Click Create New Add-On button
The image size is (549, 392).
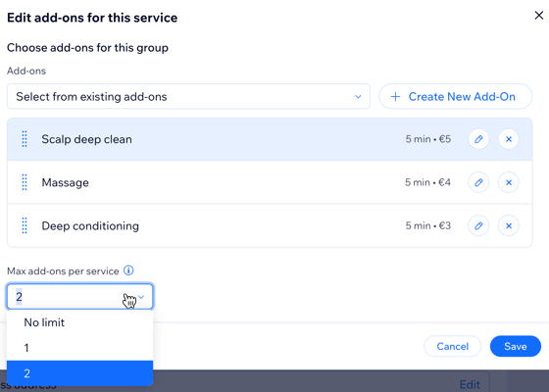456,96
